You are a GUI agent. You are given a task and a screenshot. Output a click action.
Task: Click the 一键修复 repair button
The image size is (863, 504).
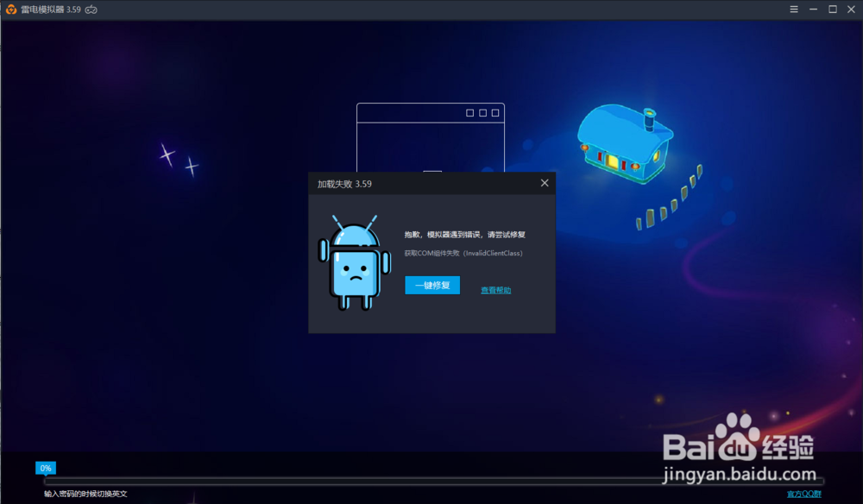(432, 285)
